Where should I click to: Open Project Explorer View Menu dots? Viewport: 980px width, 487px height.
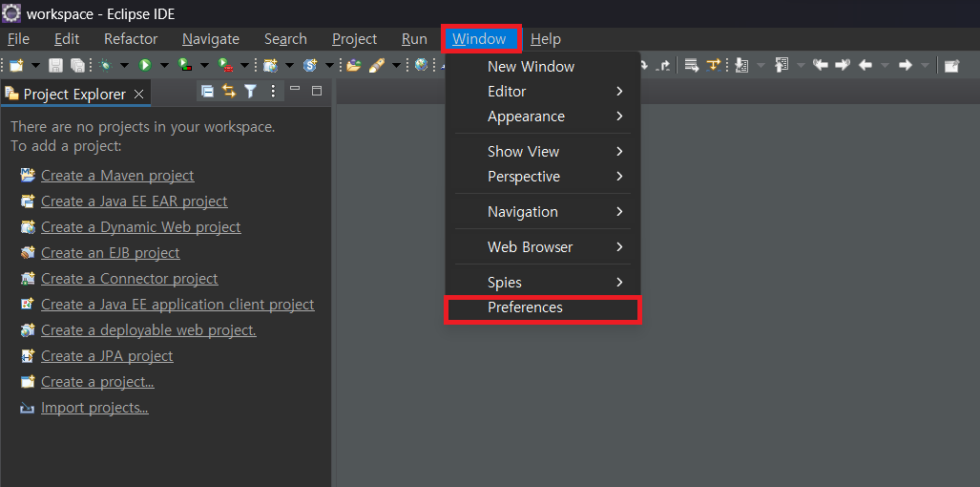pos(273,92)
